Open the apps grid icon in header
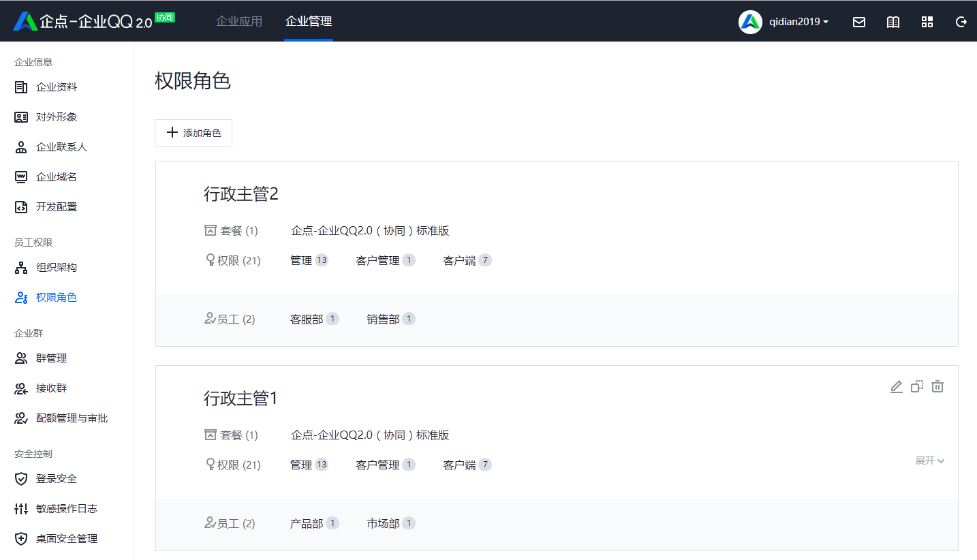977x560 pixels. tap(927, 22)
